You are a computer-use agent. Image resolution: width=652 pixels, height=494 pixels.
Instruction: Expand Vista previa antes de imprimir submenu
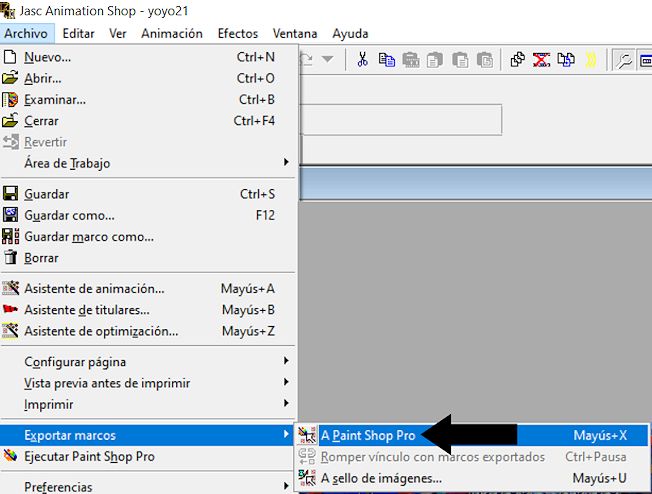pyautogui.click(x=148, y=383)
